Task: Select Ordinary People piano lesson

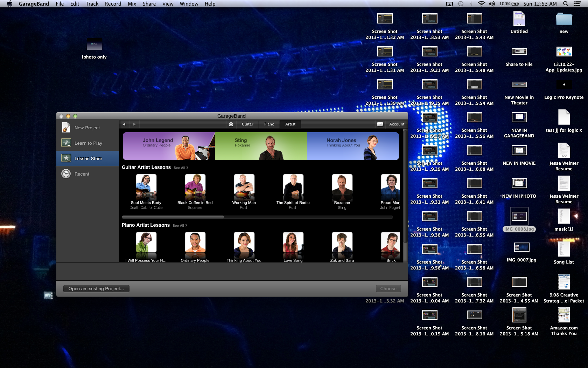Action: (x=195, y=247)
